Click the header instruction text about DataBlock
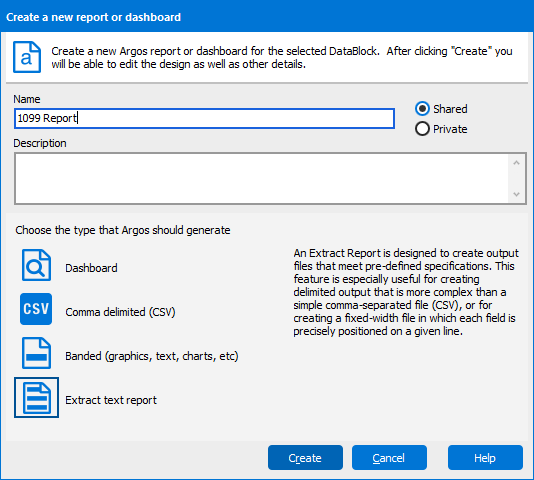This screenshot has width=534, height=480. click(x=282, y=57)
